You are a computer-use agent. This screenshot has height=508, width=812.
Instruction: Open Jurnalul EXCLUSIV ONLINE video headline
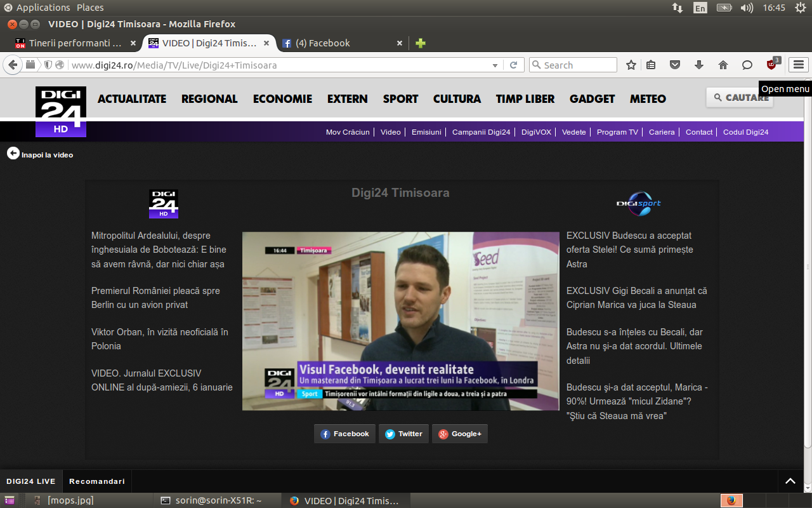162,380
